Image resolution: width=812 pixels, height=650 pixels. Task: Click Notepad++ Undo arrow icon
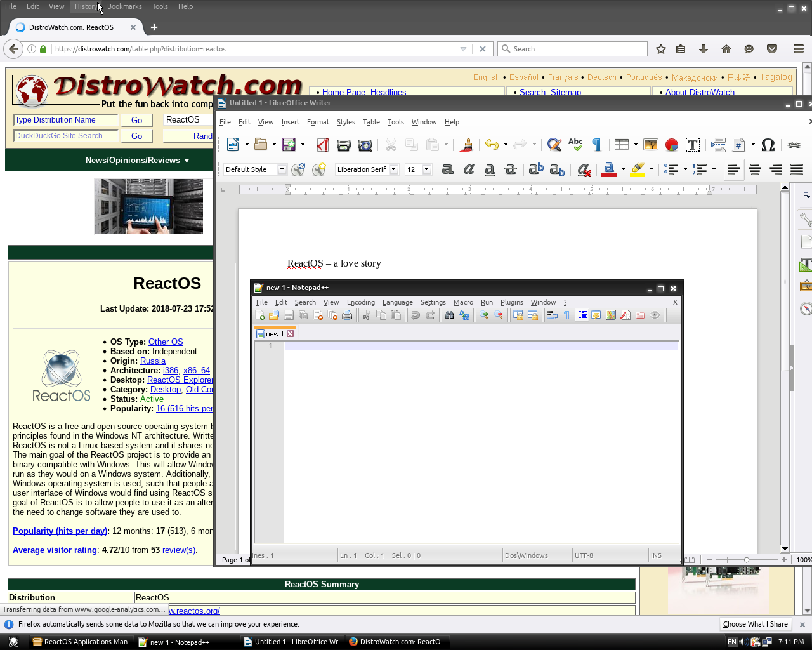(415, 315)
